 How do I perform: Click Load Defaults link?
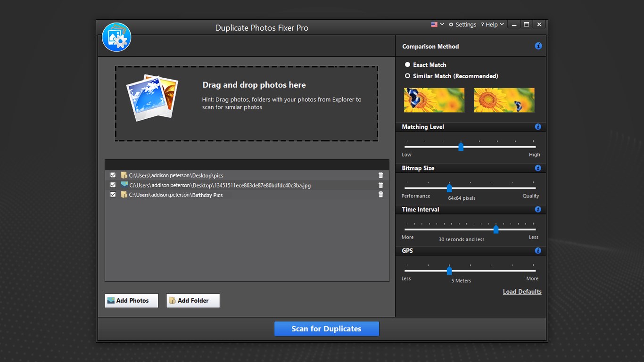pos(522,292)
